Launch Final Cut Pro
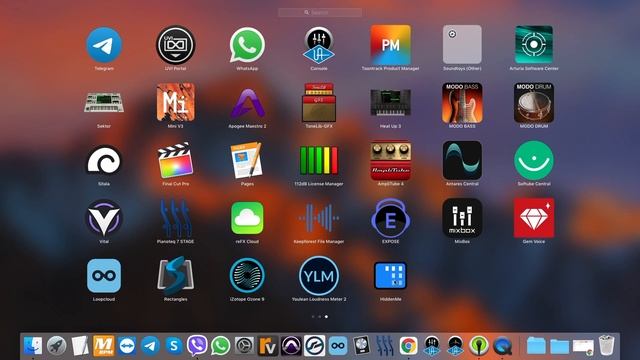Image resolution: width=640 pixels, height=360 pixels. [176, 160]
